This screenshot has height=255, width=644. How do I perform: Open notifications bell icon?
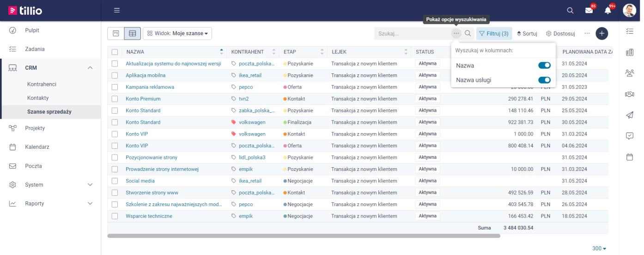tap(608, 10)
